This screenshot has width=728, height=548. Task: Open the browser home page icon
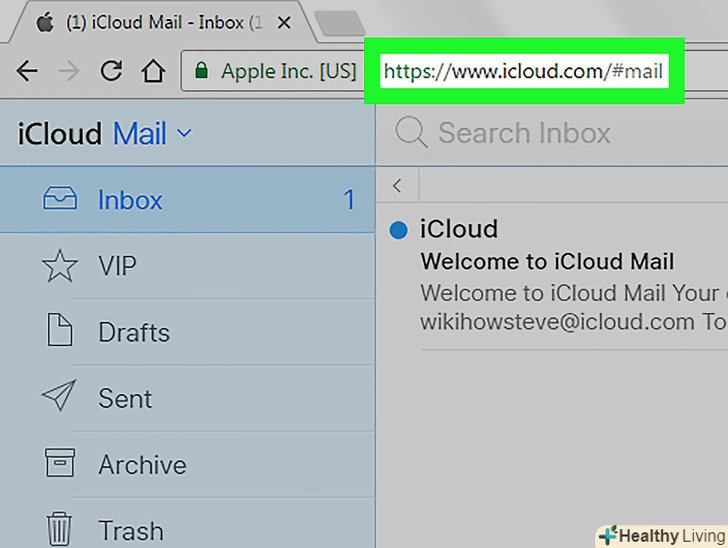[153, 71]
